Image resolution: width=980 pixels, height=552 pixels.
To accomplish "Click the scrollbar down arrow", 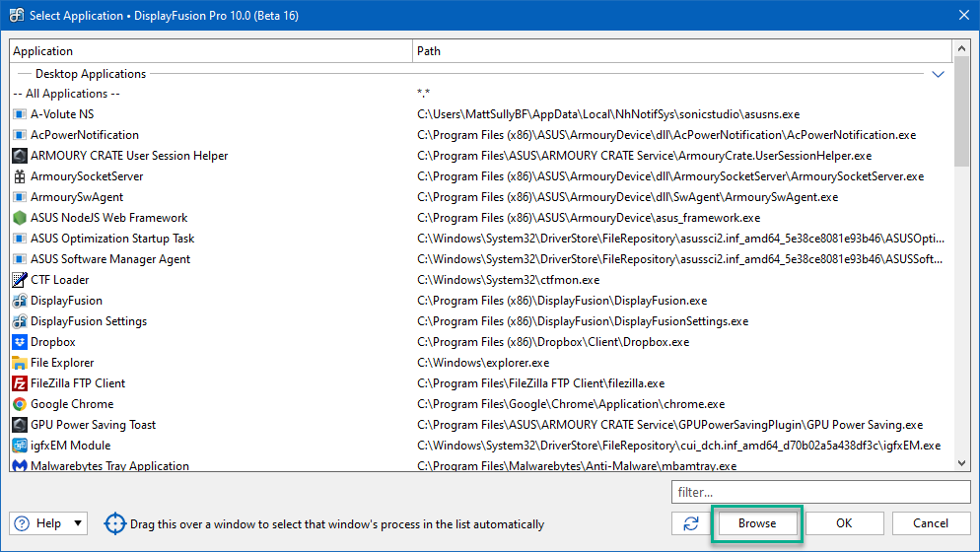I will click(x=961, y=463).
